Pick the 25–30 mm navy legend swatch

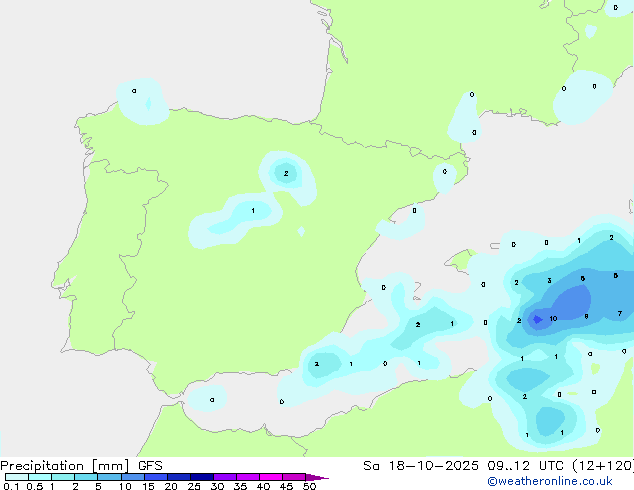pos(202,477)
